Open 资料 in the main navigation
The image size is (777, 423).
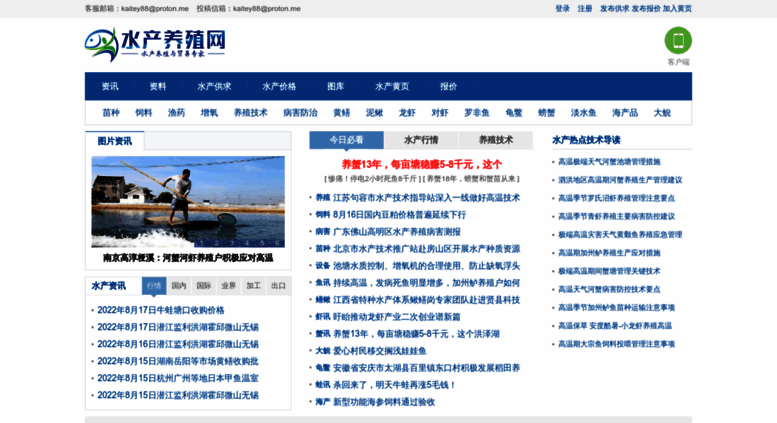[158, 86]
